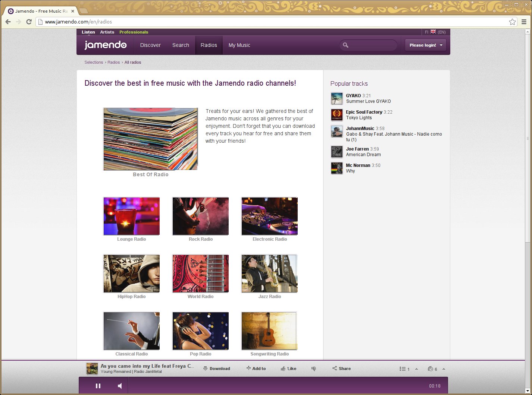Open the Professionals section
Image resolution: width=532 pixels, height=395 pixels.
click(x=134, y=32)
